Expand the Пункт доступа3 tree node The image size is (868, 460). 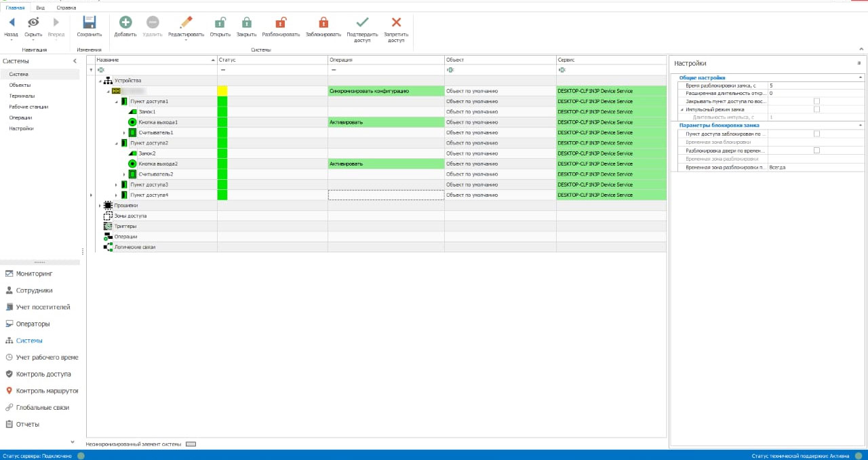coord(116,185)
